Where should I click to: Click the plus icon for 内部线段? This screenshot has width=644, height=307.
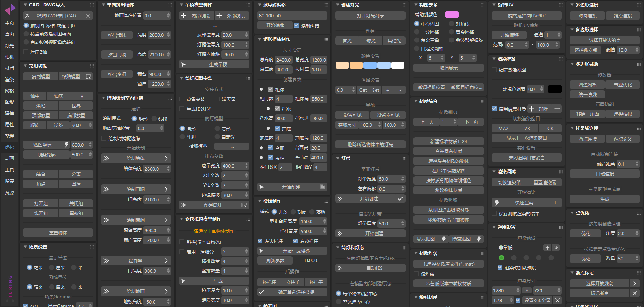(183, 15)
